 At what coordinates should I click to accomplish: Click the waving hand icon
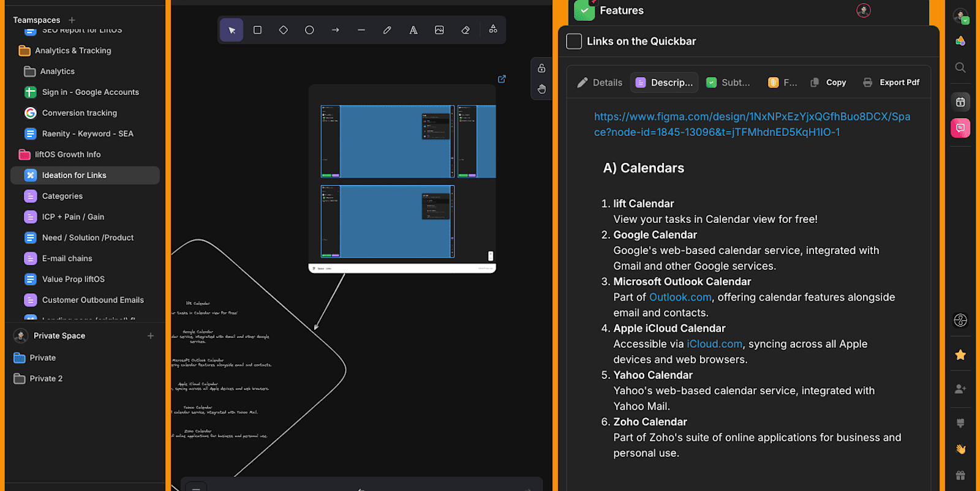tap(960, 449)
